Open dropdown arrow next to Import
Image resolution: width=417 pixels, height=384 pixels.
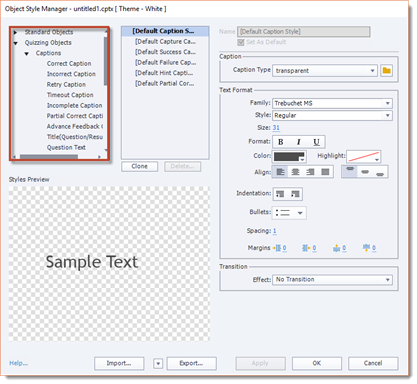click(x=158, y=363)
